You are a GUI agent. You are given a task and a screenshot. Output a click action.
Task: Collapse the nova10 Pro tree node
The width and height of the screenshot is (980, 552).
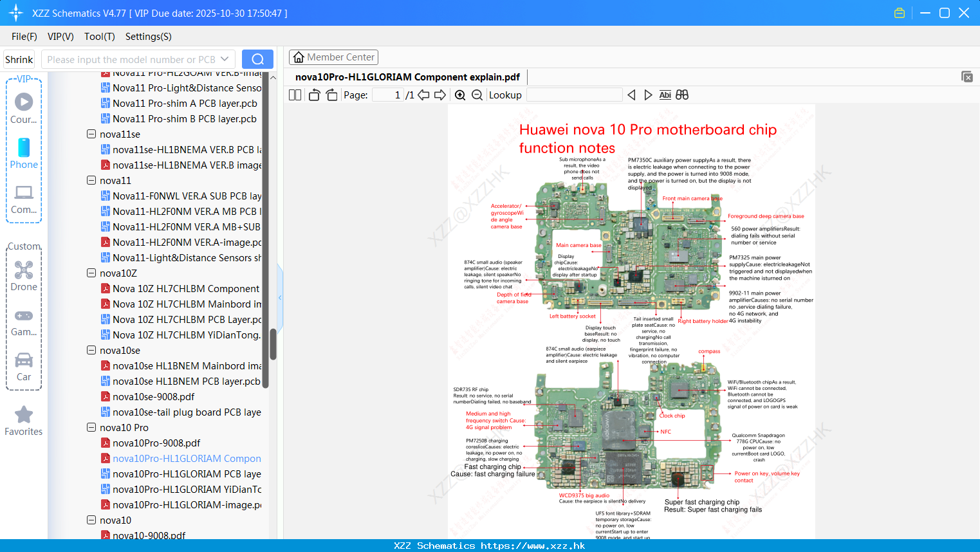pyautogui.click(x=91, y=428)
